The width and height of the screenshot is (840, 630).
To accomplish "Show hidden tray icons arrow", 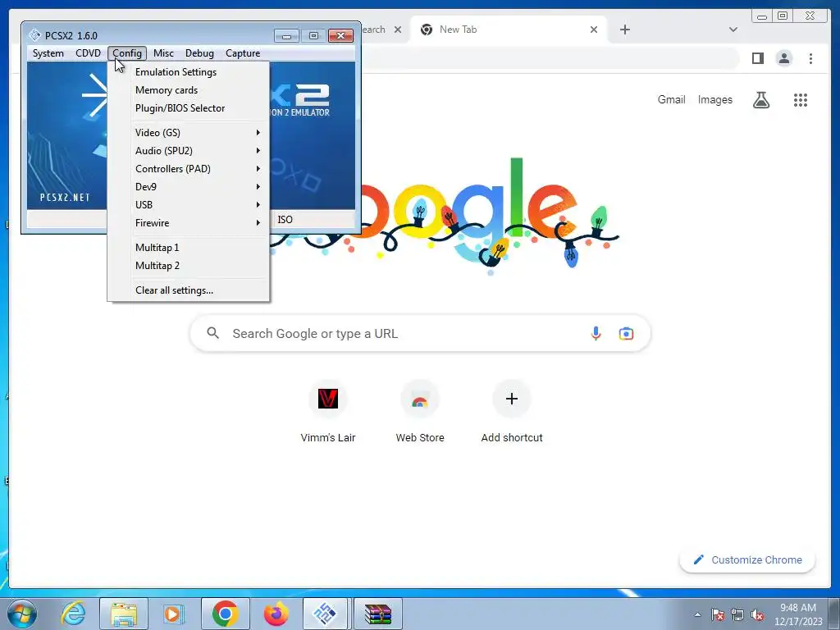I will [x=697, y=614].
